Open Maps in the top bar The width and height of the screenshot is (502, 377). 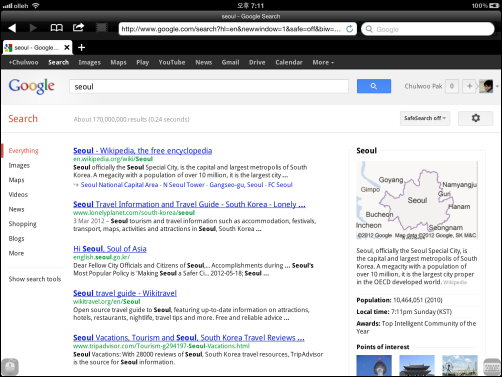pos(118,62)
